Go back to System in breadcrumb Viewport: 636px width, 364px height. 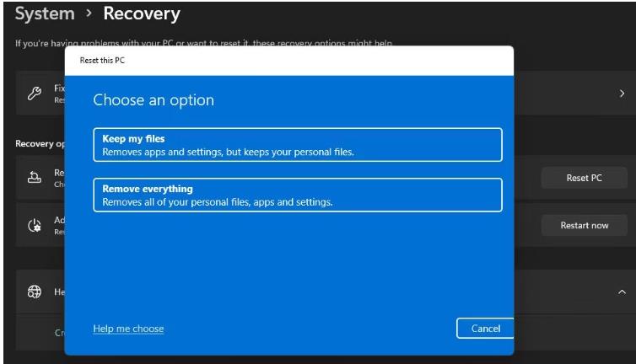point(45,13)
